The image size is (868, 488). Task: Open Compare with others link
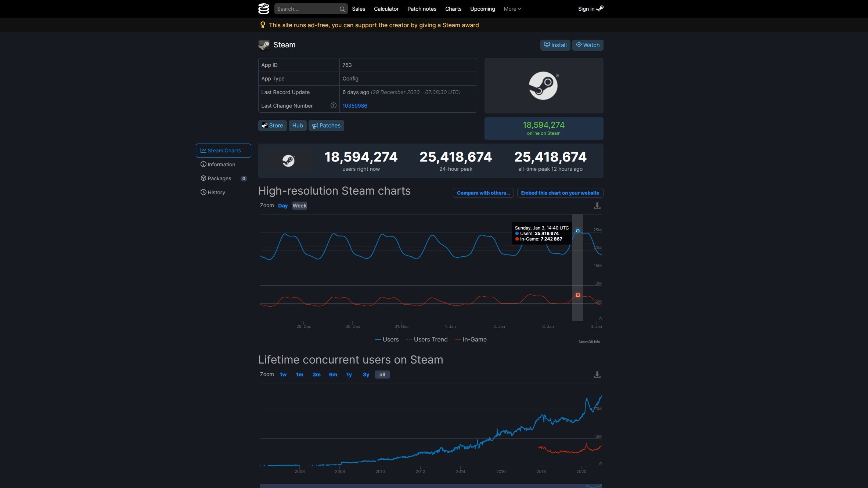point(483,193)
